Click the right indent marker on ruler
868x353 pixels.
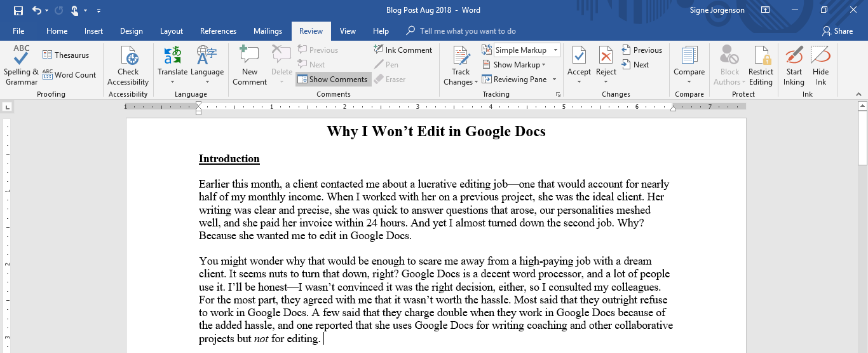pyautogui.click(x=673, y=109)
